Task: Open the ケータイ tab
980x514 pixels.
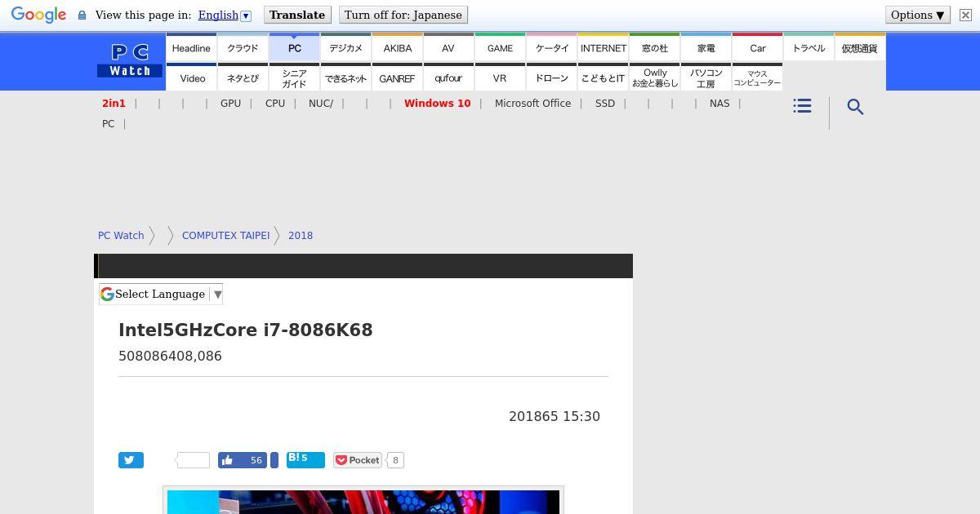Action: click(x=551, y=47)
